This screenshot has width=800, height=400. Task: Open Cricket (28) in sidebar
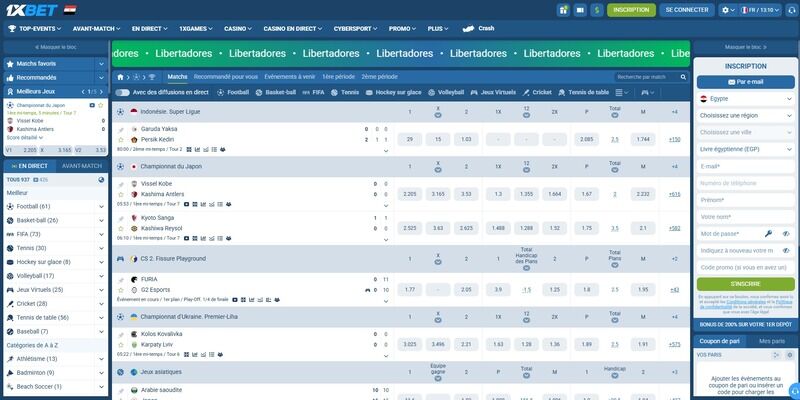[56, 304]
